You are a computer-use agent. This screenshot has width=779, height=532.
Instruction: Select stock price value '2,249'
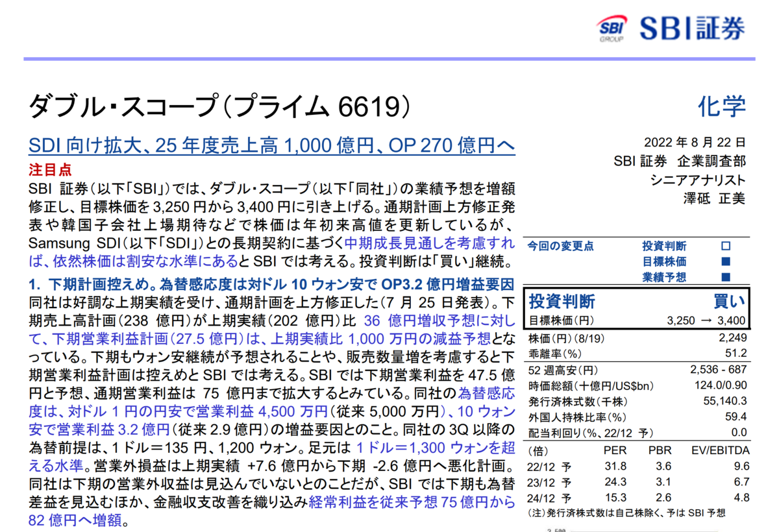coord(733,338)
